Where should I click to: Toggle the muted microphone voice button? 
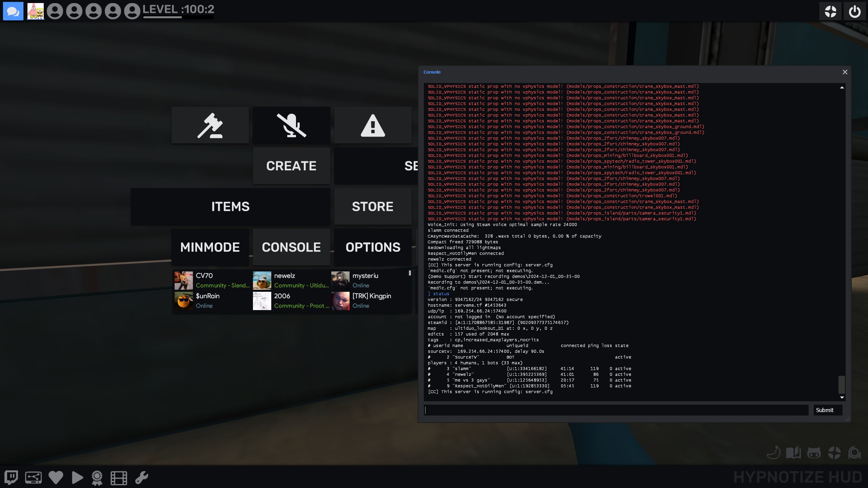pos(291,125)
